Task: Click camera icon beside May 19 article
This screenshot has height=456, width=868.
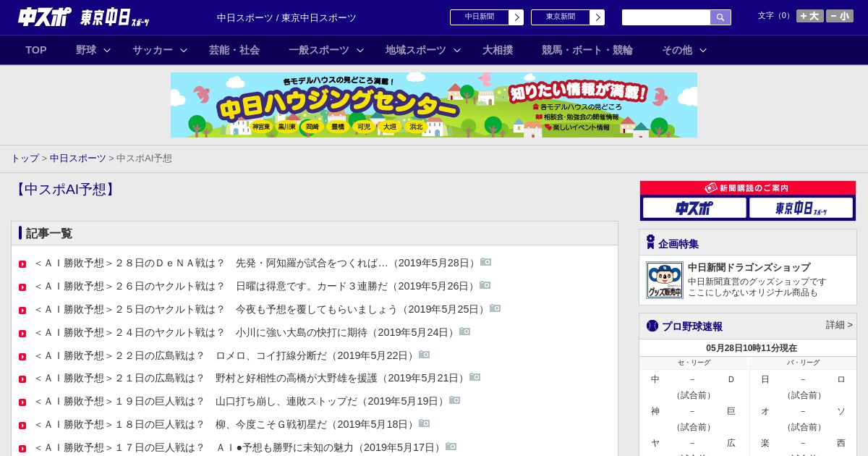Action: click(455, 400)
